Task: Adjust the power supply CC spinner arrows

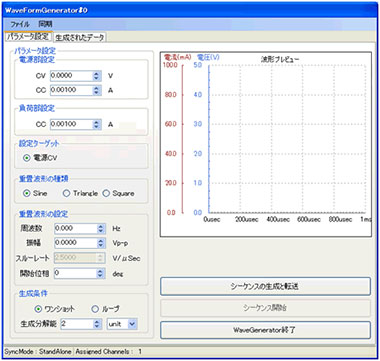Action: pyautogui.click(x=97, y=90)
